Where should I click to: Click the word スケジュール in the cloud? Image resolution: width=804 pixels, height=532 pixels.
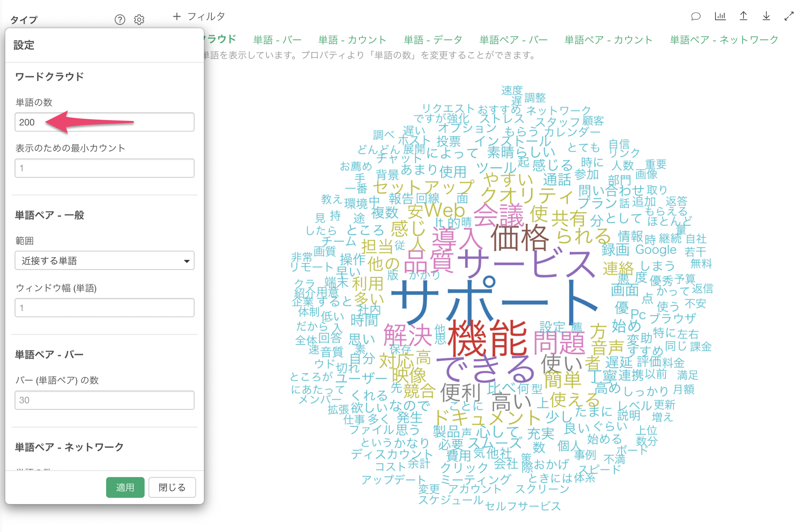[451, 500]
